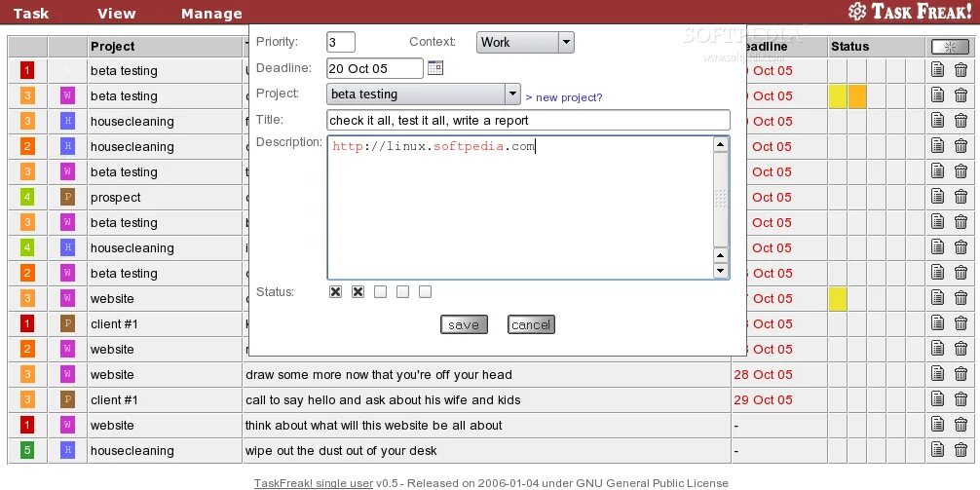Click into the Priority field
980x490 pixels.
(341, 42)
